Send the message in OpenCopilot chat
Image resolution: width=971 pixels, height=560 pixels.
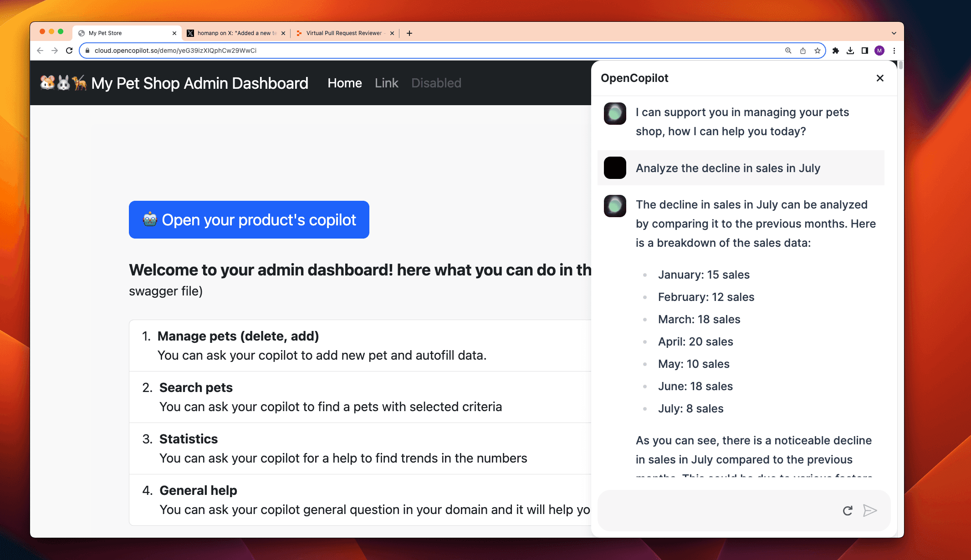click(x=869, y=510)
